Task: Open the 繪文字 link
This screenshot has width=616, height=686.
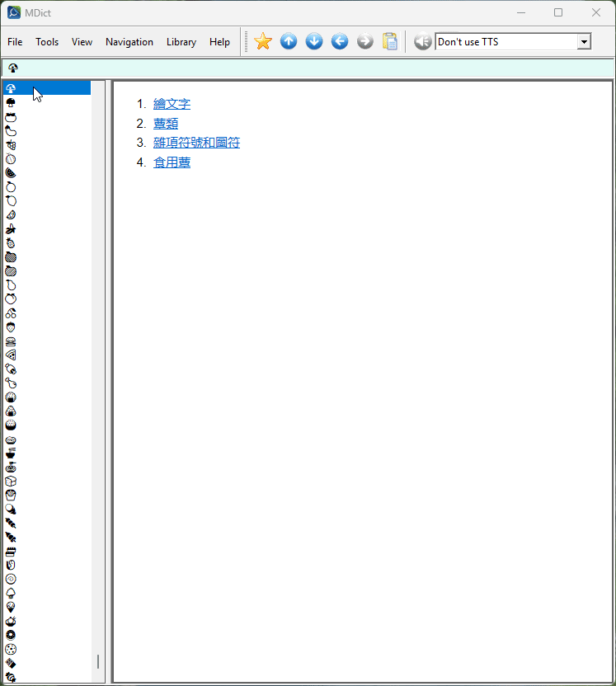Action: pyautogui.click(x=172, y=104)
